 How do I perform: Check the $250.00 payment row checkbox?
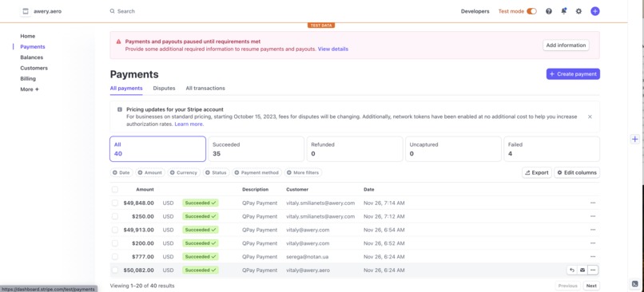click(x=114, y=216)
